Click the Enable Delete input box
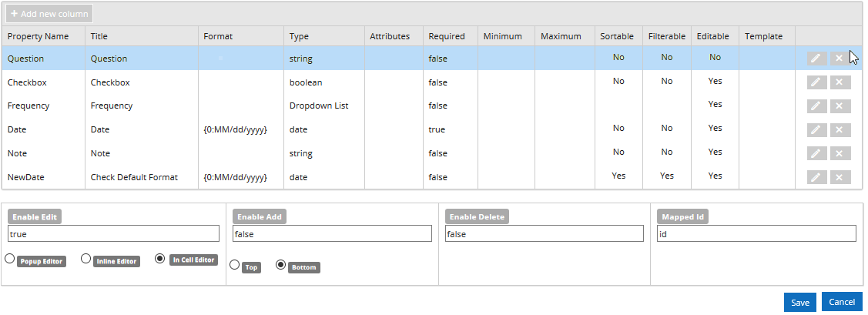 544,234
